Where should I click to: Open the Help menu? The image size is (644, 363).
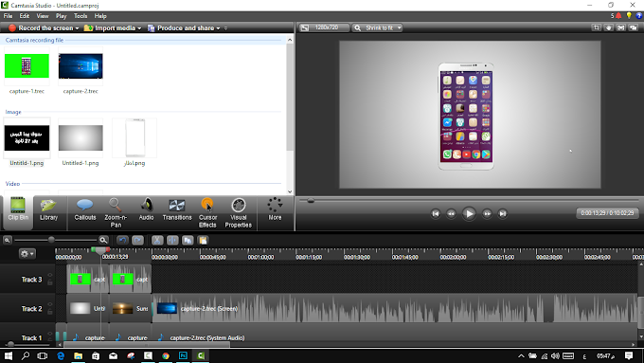coord(100,16)
